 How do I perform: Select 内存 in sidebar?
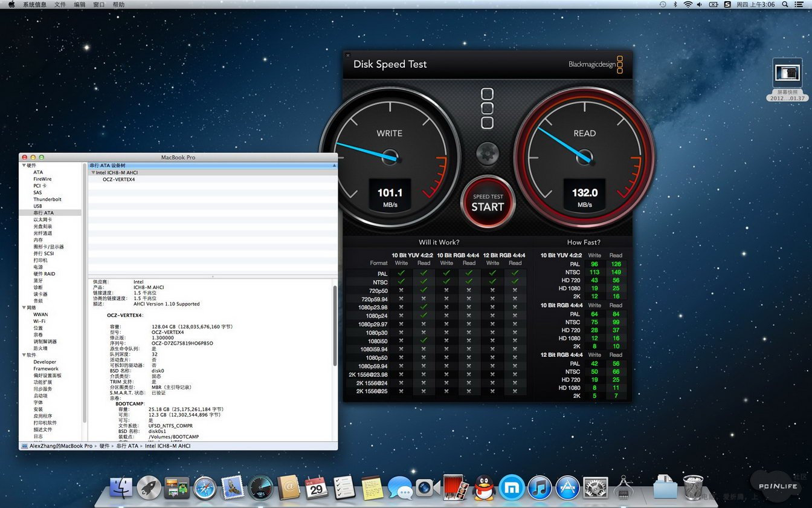coord(38,240)
